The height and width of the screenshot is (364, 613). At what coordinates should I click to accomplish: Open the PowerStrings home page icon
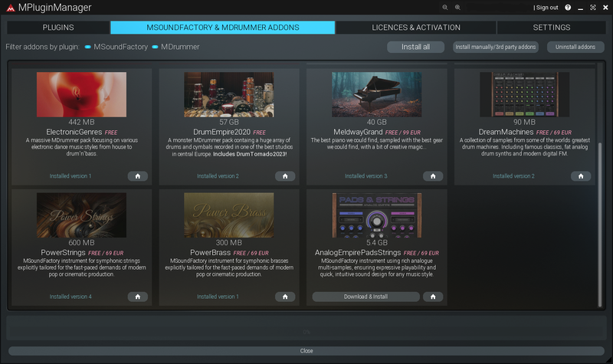[138, 297]
